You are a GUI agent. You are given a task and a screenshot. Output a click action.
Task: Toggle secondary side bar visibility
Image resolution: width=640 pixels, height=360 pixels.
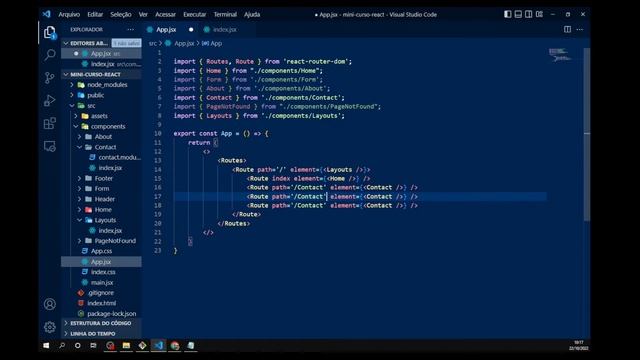coord(529,14)
